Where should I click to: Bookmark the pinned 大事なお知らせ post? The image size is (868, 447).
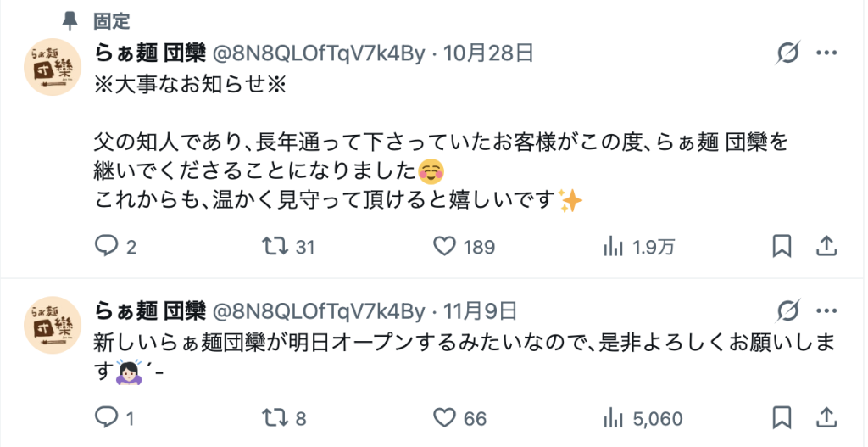[782, 246]
